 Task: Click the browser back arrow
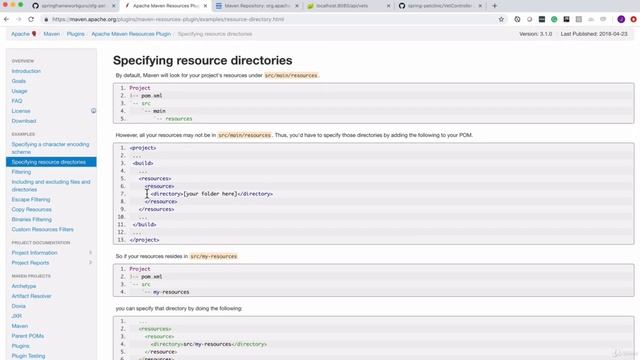(x=7, y=19)
